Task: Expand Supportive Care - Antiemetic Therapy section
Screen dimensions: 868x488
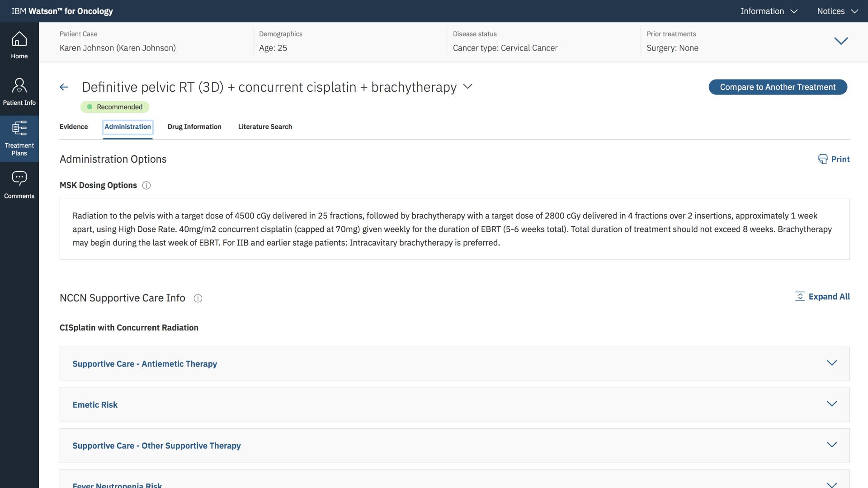Action: click(831, 363)
